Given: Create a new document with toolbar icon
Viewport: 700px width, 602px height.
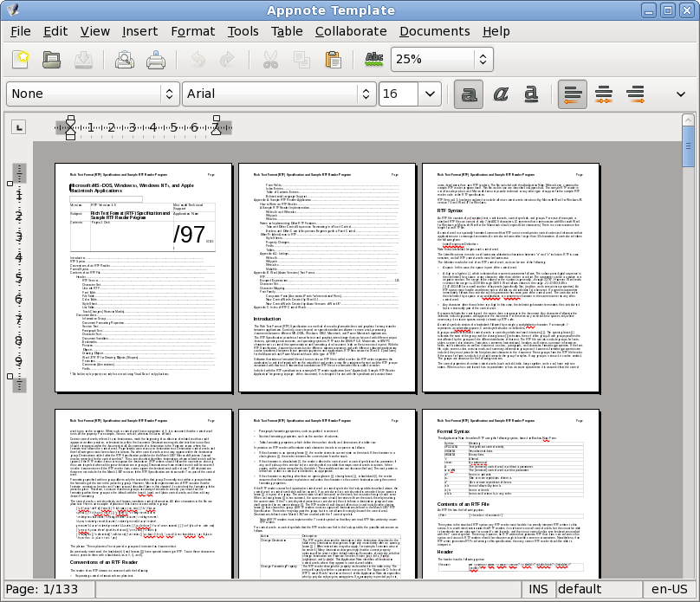Looking at the screenshot, I should pyautogui.click(x=21, y=60).
